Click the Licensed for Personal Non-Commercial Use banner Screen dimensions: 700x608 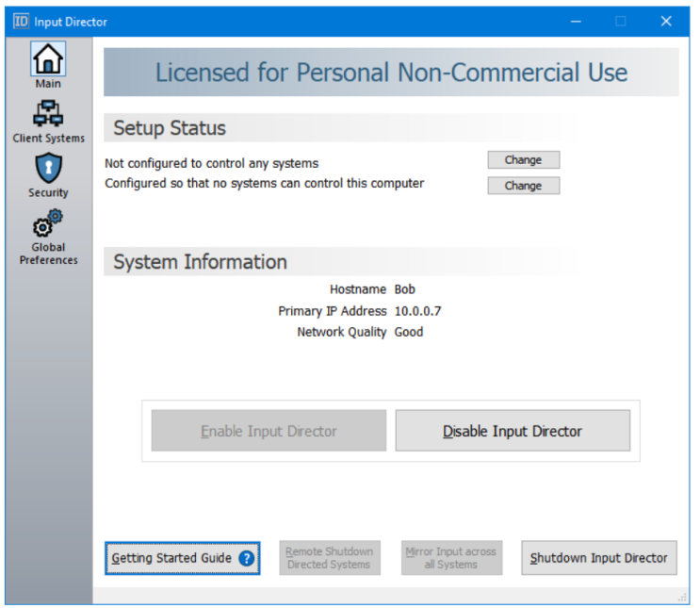[391, 72]
